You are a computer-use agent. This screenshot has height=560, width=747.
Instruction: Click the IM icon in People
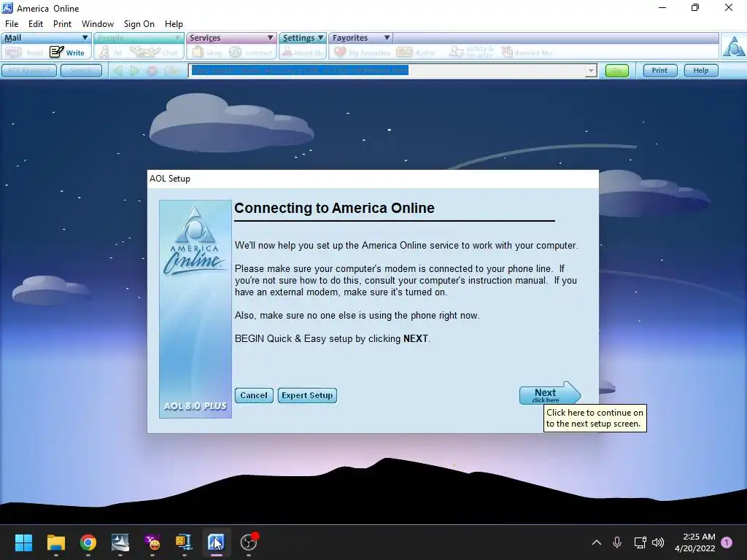point(104,52)
